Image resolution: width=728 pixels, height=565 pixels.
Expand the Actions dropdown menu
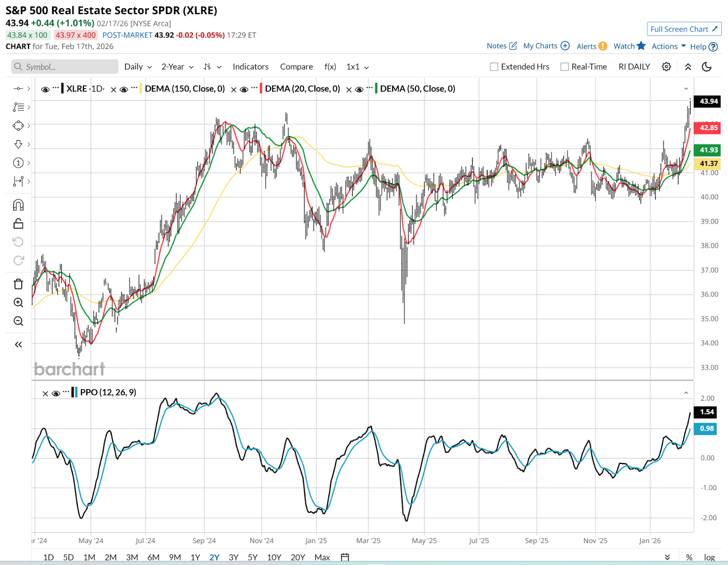668,46
